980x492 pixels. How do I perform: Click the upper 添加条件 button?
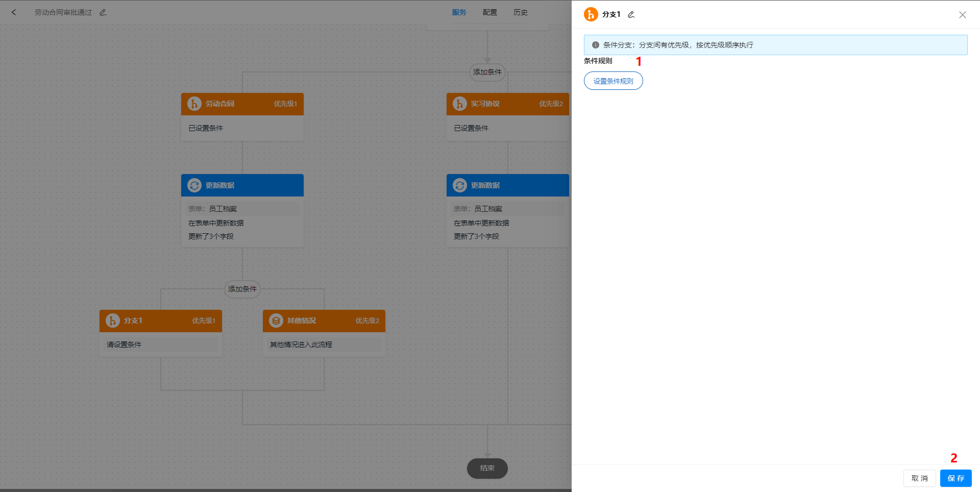(487, 72)
